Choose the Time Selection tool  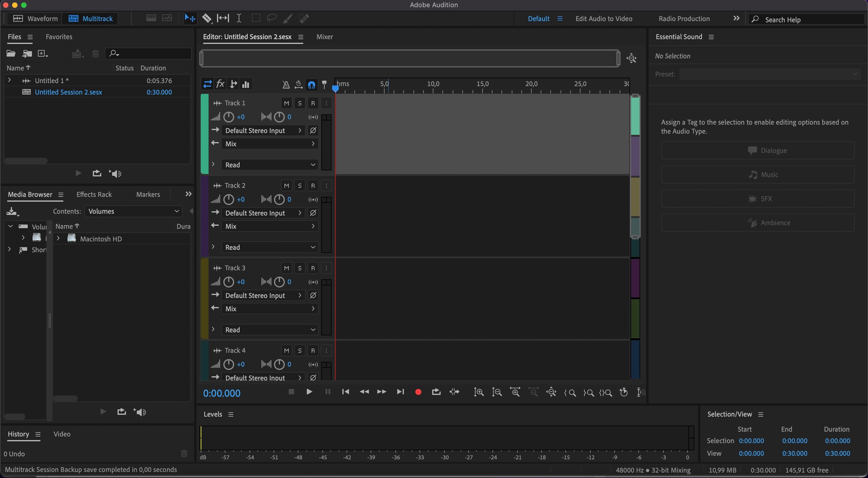[239, 18]
